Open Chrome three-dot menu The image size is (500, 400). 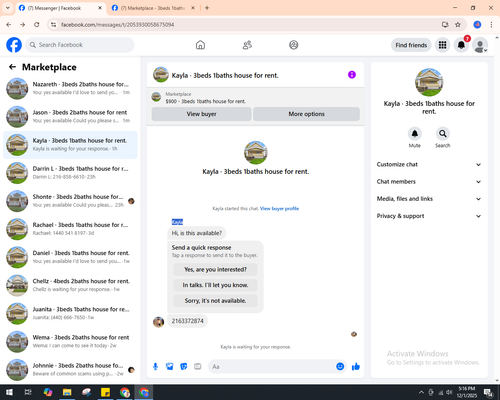[x=491, y=25]
